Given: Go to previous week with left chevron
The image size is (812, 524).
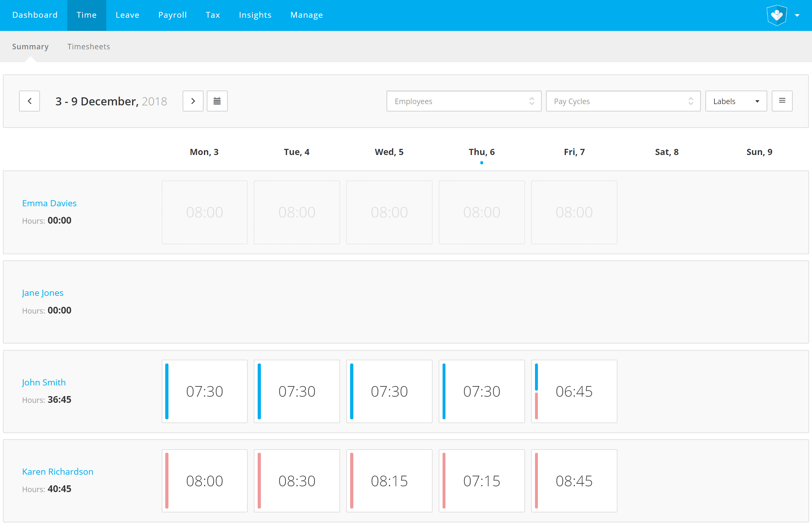Looking at the screenshot, I should pos(29,101).
